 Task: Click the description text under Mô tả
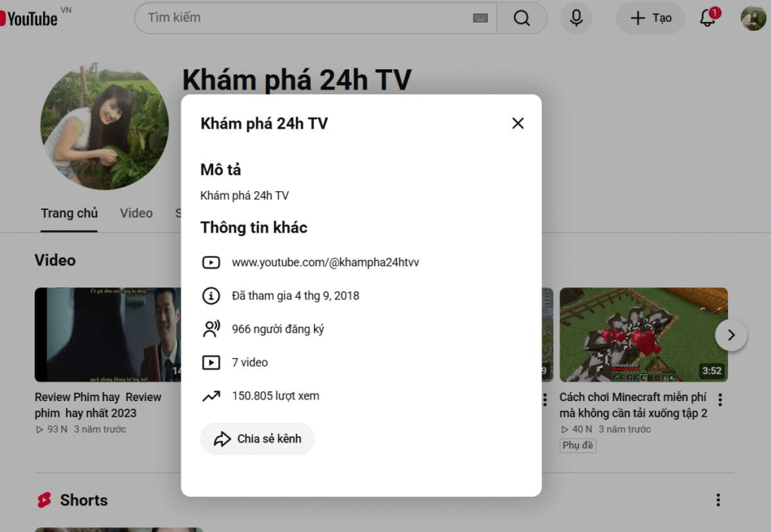pyautogui.click(x=245, y=196)
